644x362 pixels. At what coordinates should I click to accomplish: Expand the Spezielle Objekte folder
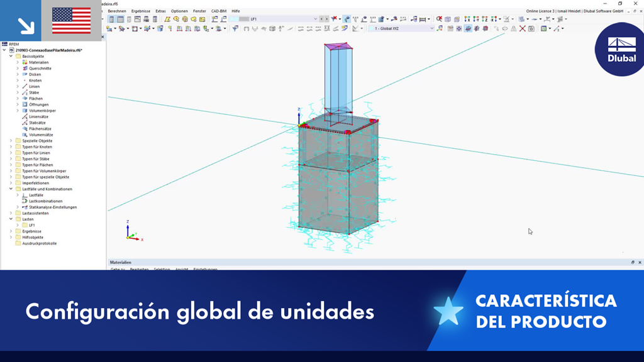pos(11,141)
